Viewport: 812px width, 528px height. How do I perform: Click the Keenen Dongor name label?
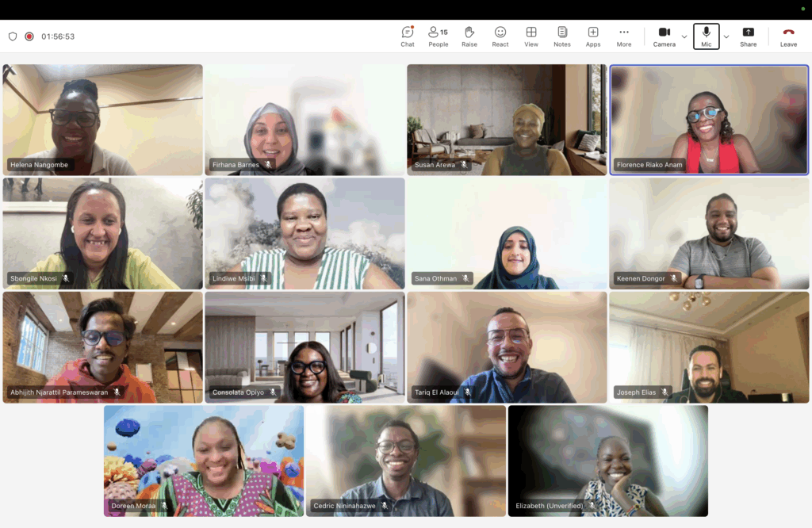[x=641, y=278]
